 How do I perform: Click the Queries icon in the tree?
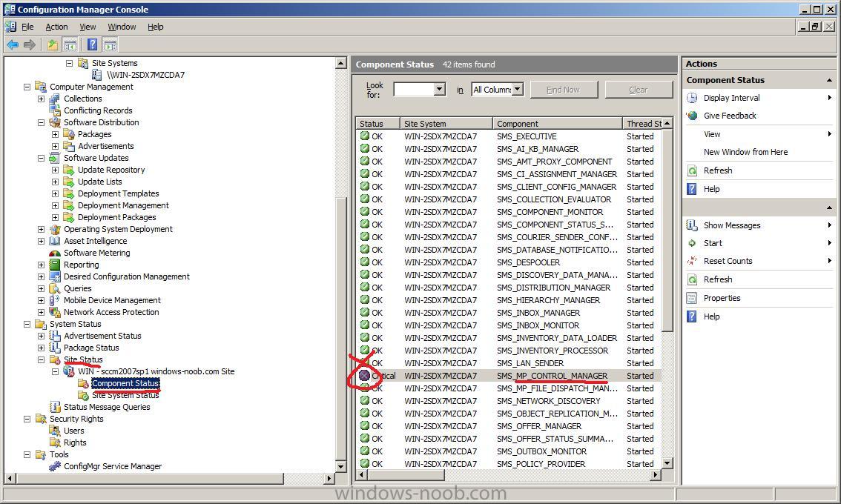54,288
